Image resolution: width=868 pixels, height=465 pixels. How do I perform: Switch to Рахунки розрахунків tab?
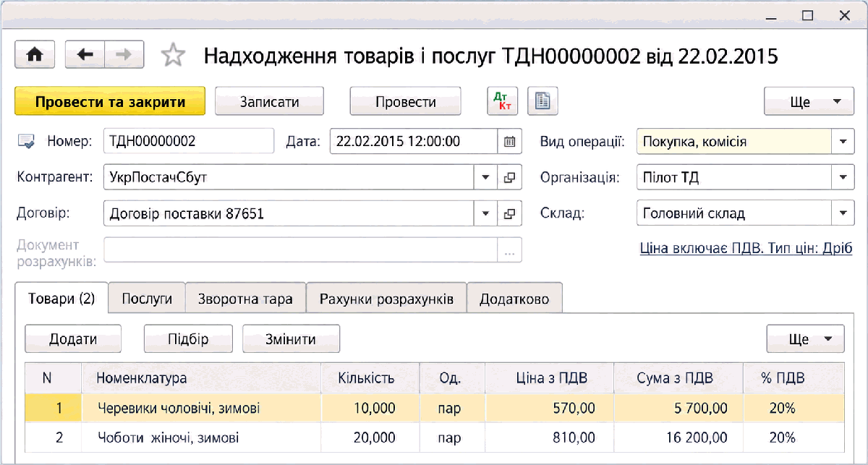(387, 299)
